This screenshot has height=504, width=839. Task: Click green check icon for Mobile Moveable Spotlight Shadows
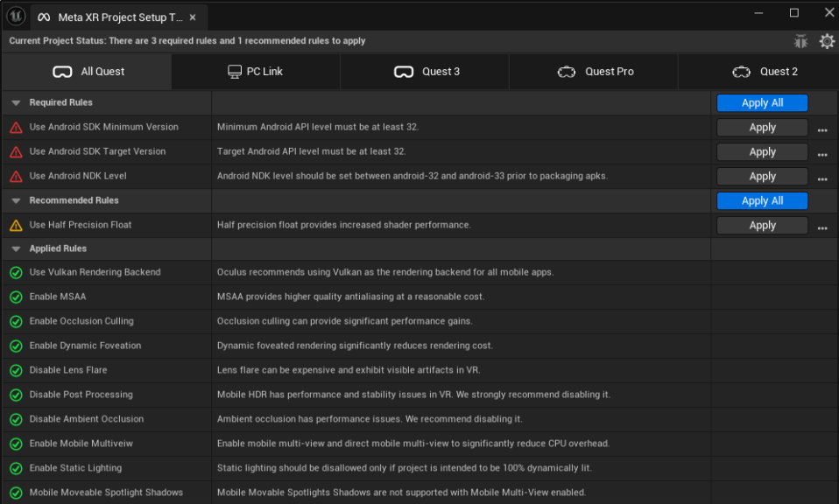pos(16,493)
